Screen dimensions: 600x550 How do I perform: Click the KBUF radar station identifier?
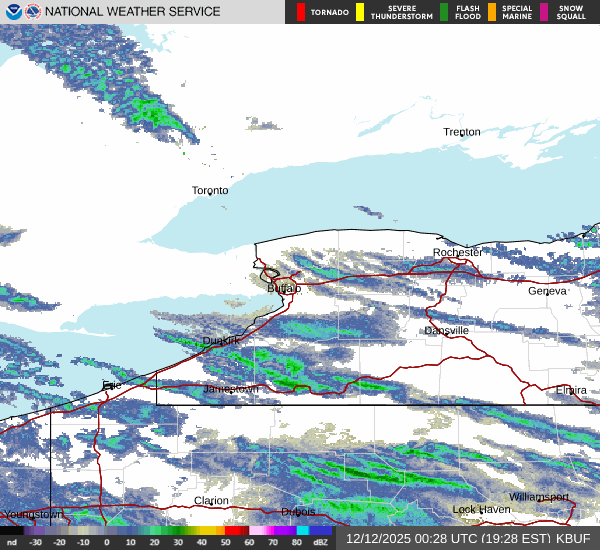[573, 538]
